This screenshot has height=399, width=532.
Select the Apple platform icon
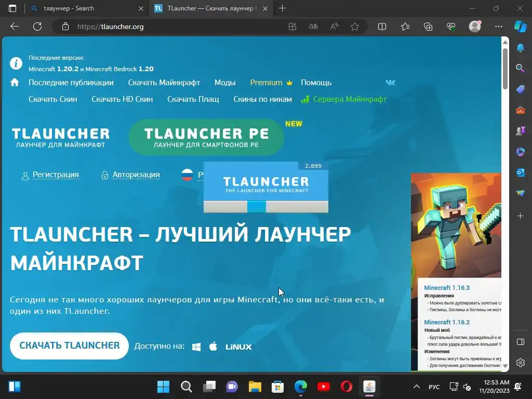(x=213, y=347)
